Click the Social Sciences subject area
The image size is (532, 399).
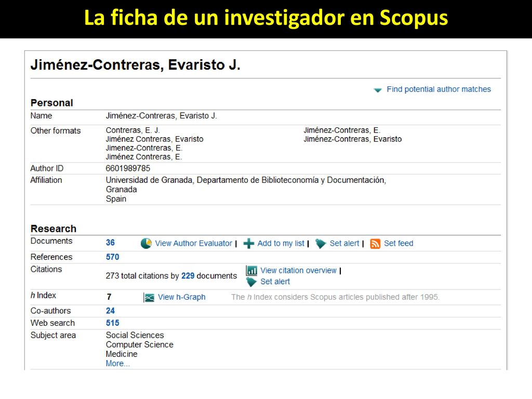tap(135, 335)
